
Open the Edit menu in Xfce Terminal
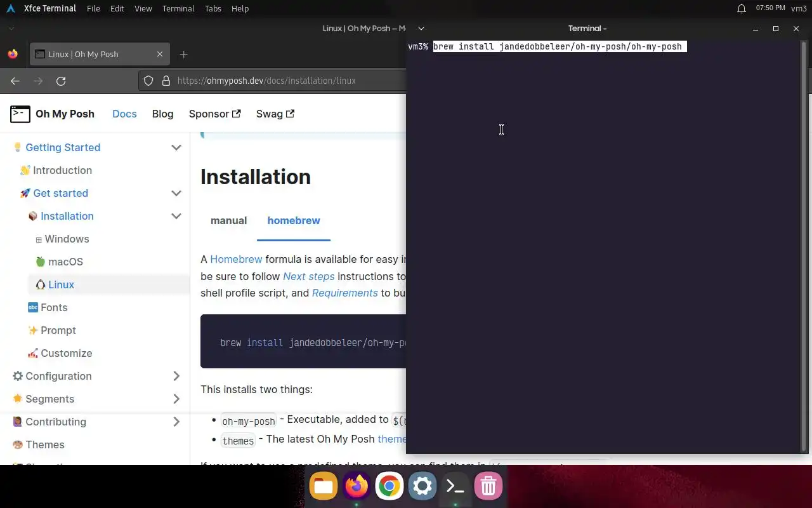[117, 8]
